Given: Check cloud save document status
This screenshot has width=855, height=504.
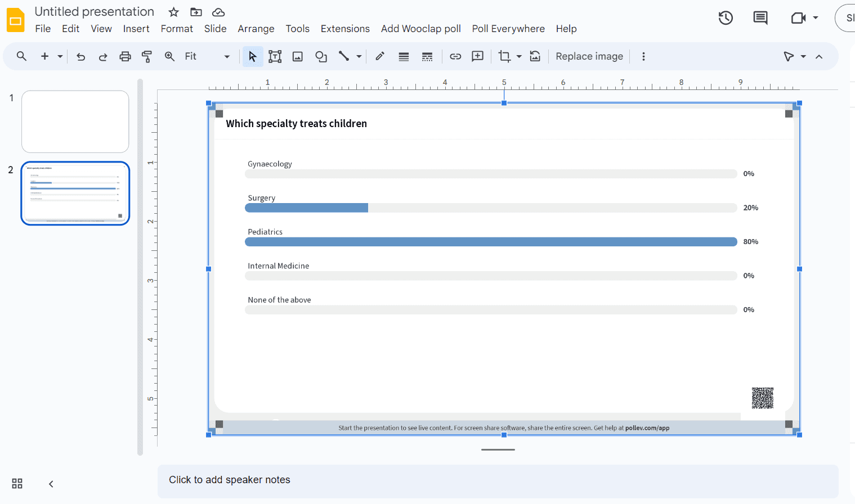Looking at the screenshot, I should 218,12.
